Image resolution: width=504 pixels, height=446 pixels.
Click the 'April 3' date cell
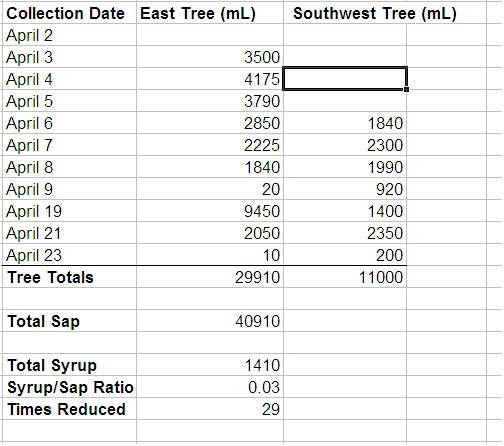[x=69, y=57]
